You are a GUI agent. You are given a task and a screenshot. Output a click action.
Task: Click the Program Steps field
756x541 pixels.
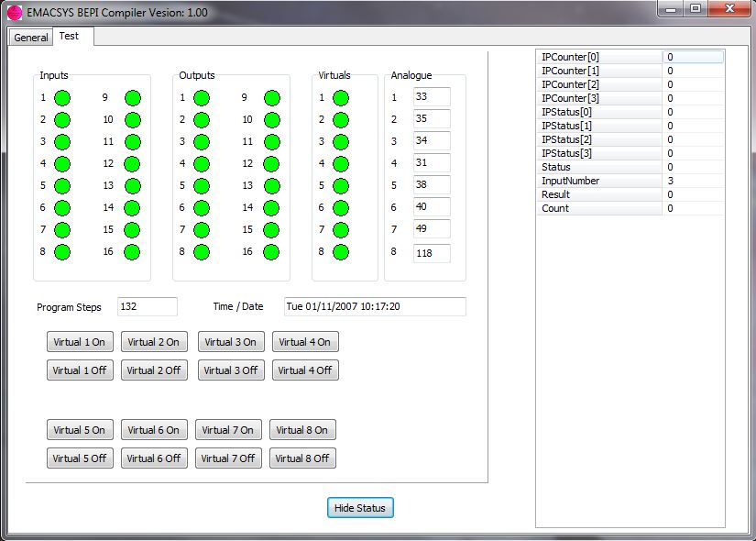[x=147, y=307]
